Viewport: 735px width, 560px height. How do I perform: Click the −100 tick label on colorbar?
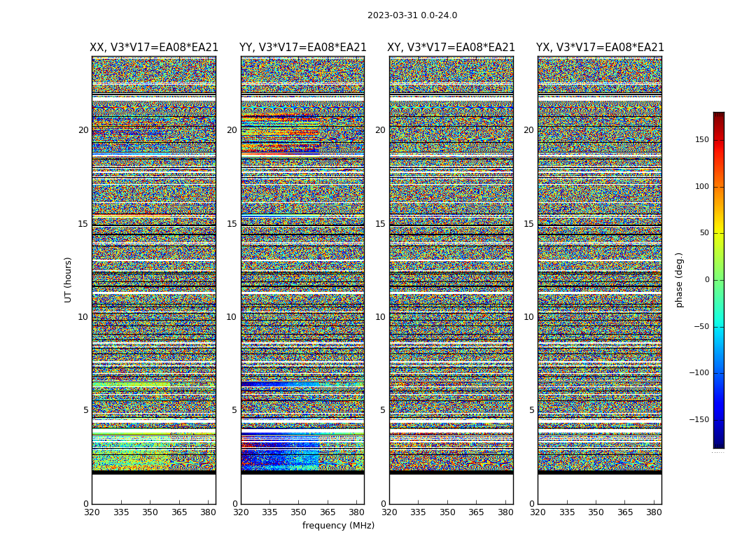(x=699, y=372)
